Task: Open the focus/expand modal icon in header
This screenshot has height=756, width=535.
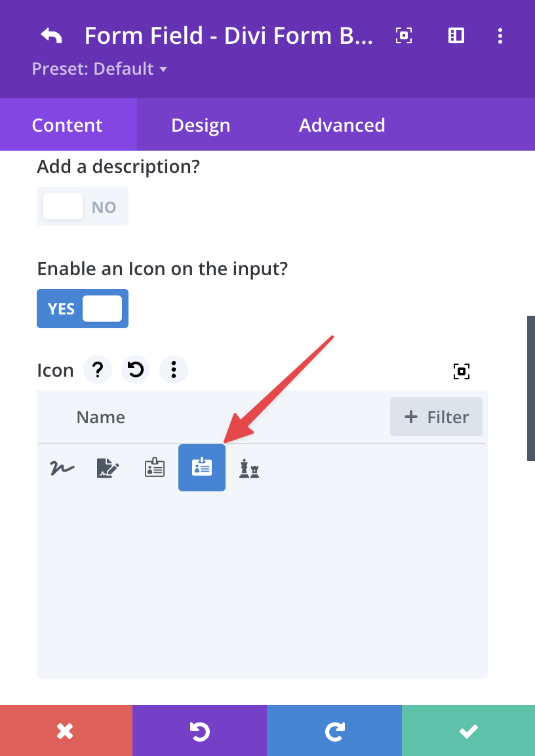Action: click(x=404, y=35)
